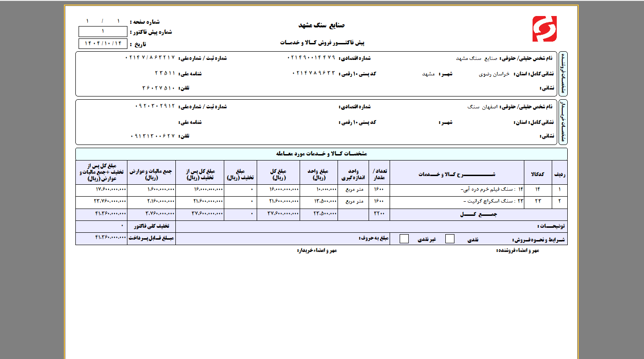Click the vertical مشخصات فروشنده seller section tab
The height and width of the screenshot is (359, 644).
[x=563, y=74]
